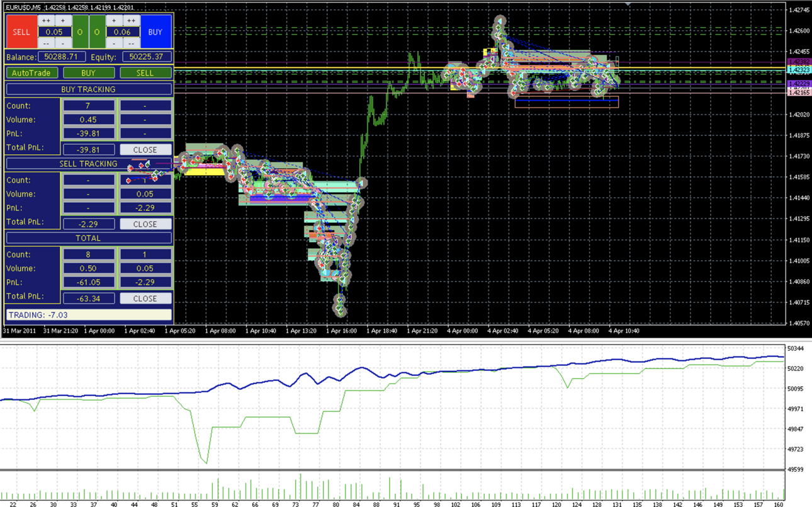
Task: Click Buy Tracking count value 7
Action: tap(88, 106)
